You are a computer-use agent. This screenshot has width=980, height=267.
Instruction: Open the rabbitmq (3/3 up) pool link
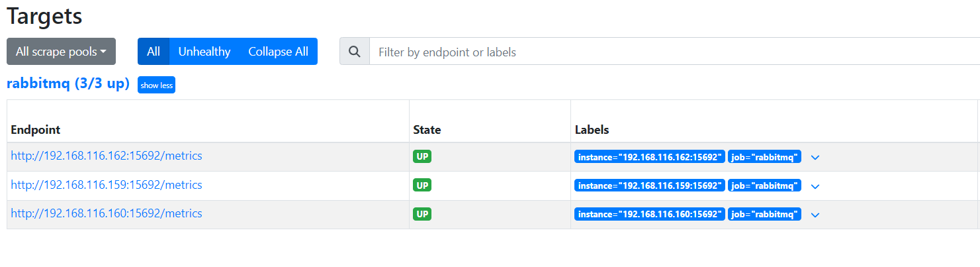click(68, 84)
